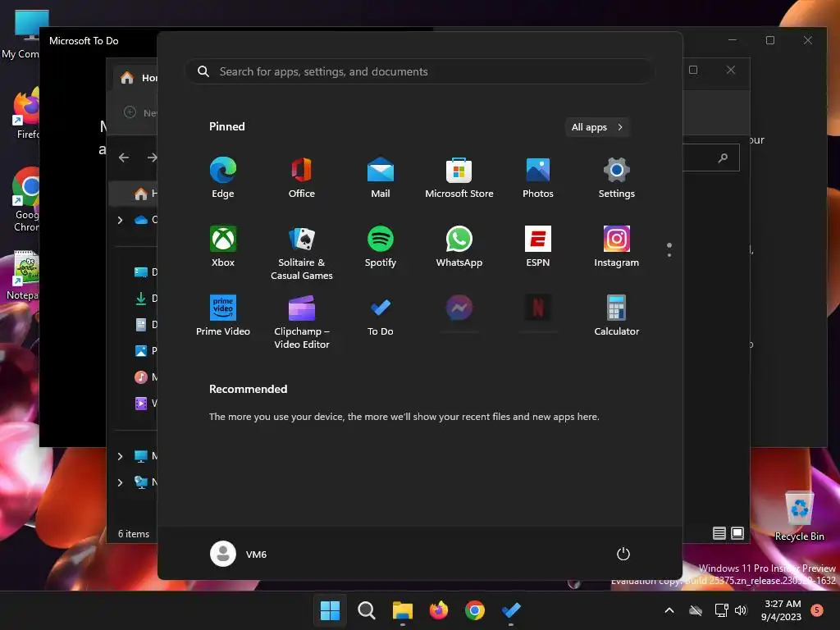This screenshot has height=630, width=840.
Task: Click the power button in Start menu
Action: (x=623, y=554)
